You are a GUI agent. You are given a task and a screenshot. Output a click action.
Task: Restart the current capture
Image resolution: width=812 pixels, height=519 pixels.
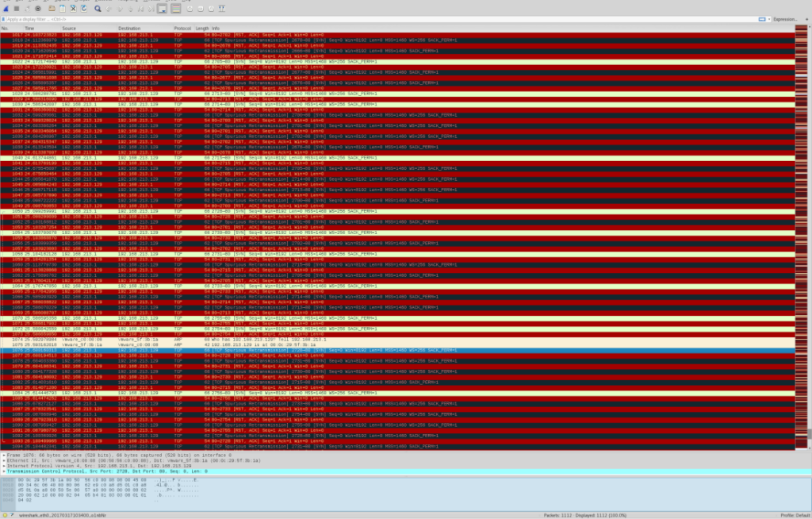click(28, 9)
